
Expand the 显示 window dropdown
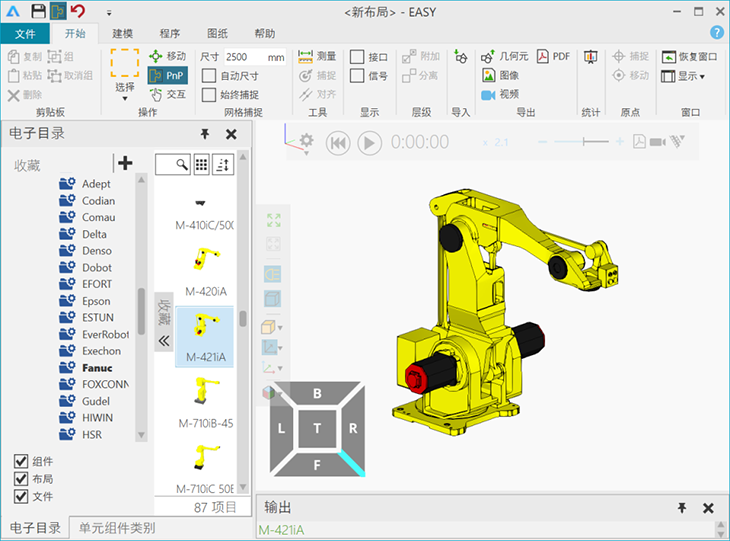tap(692, 76)
